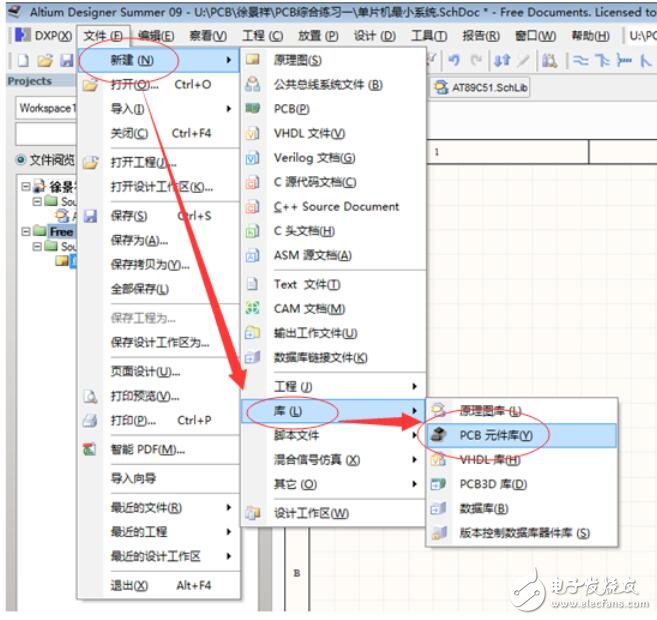The width and height of the screenshot is (657, 620).
Task: Expand the 混合信号仿真 (X) submenu
Action: pos(334,460)
